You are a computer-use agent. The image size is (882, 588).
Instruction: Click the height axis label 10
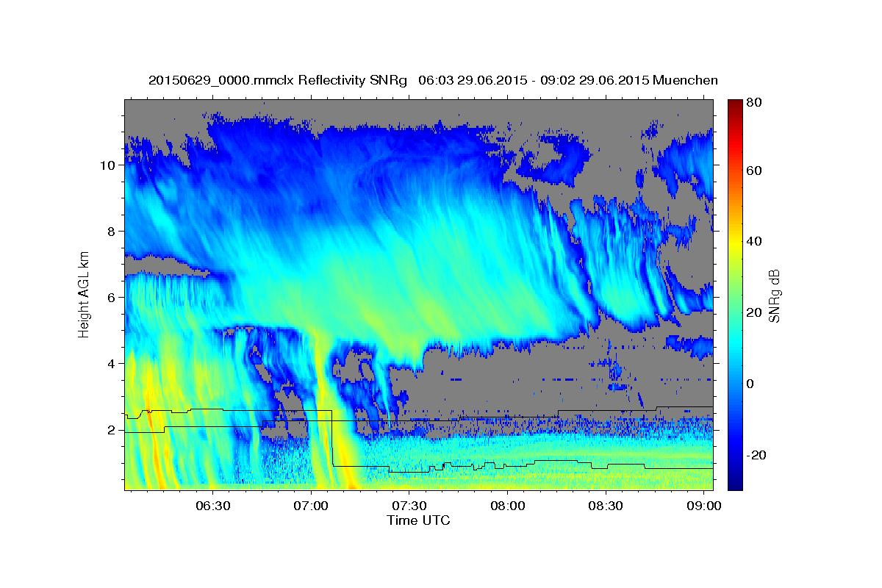110,165
